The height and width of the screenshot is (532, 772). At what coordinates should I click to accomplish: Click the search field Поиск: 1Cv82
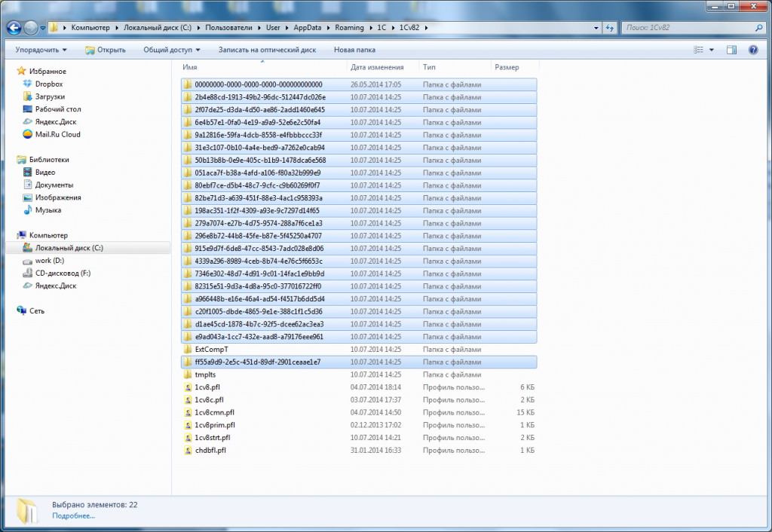coord(689,28)
